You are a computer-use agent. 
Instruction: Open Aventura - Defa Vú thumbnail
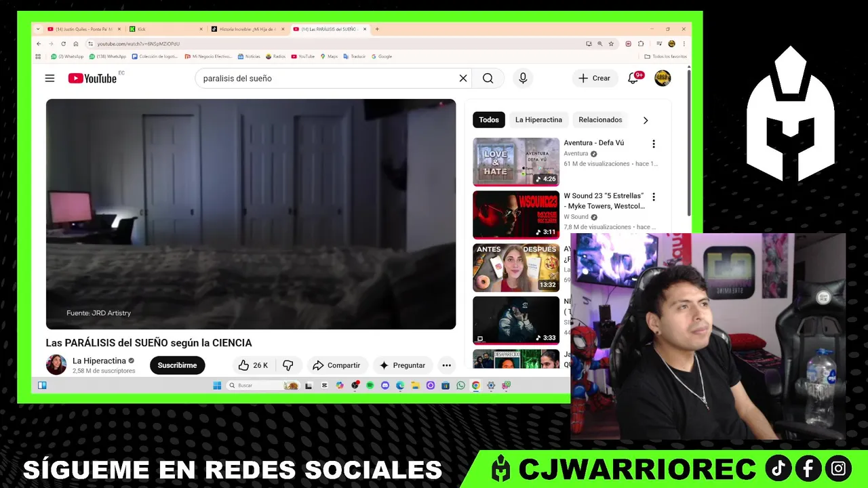(x=516, y=162)
